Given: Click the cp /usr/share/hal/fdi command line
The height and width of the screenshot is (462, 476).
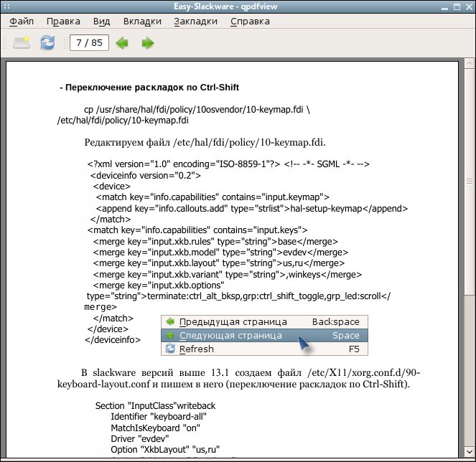Looking at the screenshot, I should click(197, 110).
